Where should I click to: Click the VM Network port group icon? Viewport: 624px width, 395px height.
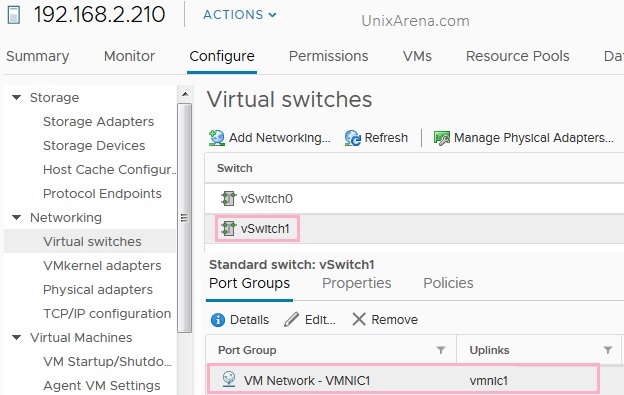(x=229, y=379)
